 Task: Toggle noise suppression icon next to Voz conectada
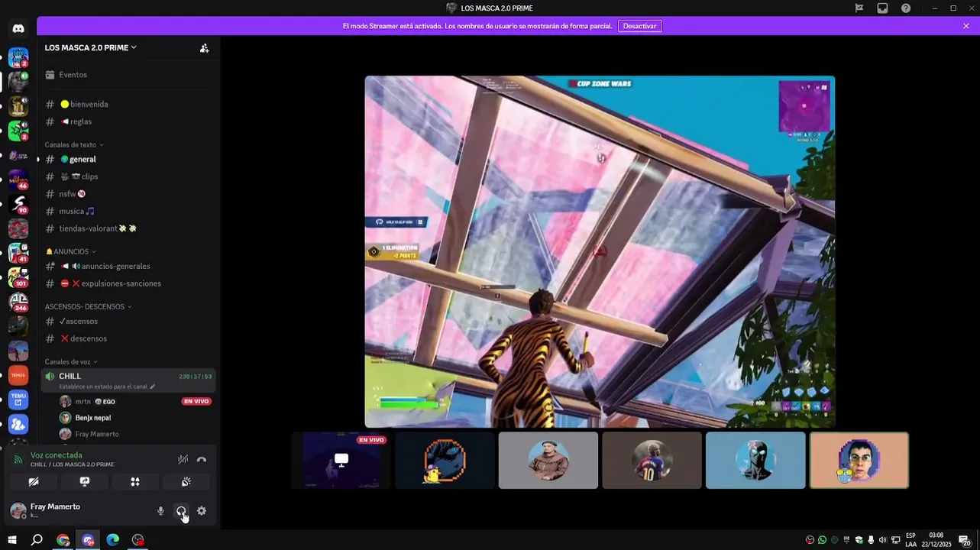183,459
